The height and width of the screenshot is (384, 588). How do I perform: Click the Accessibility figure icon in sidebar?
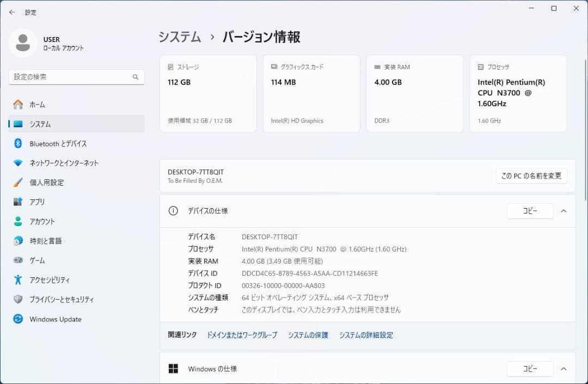18,280
